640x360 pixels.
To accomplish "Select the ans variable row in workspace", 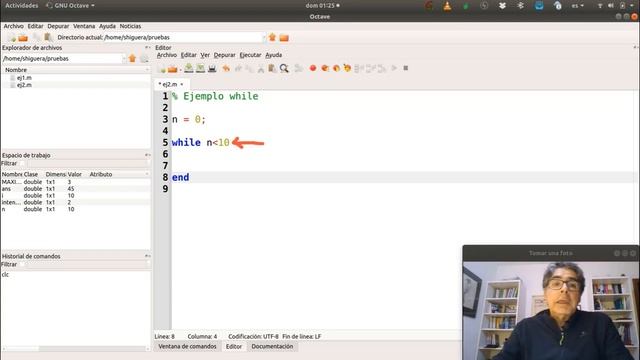I will click(76, 189).
